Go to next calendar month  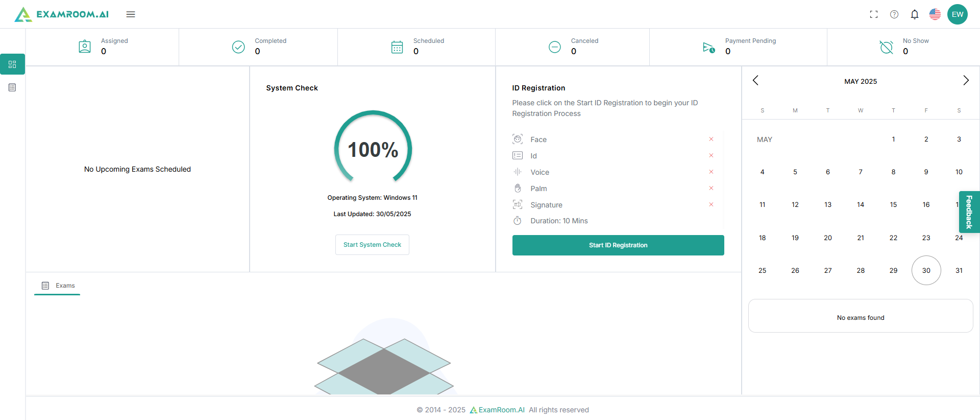966,81
